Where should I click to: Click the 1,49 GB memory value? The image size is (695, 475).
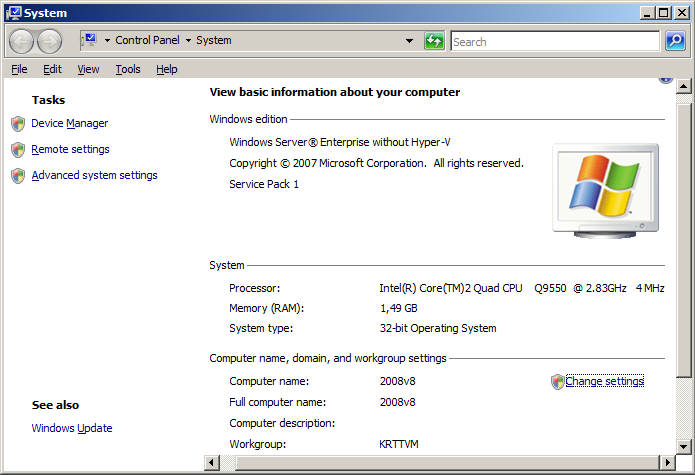(x=398, y=308)
